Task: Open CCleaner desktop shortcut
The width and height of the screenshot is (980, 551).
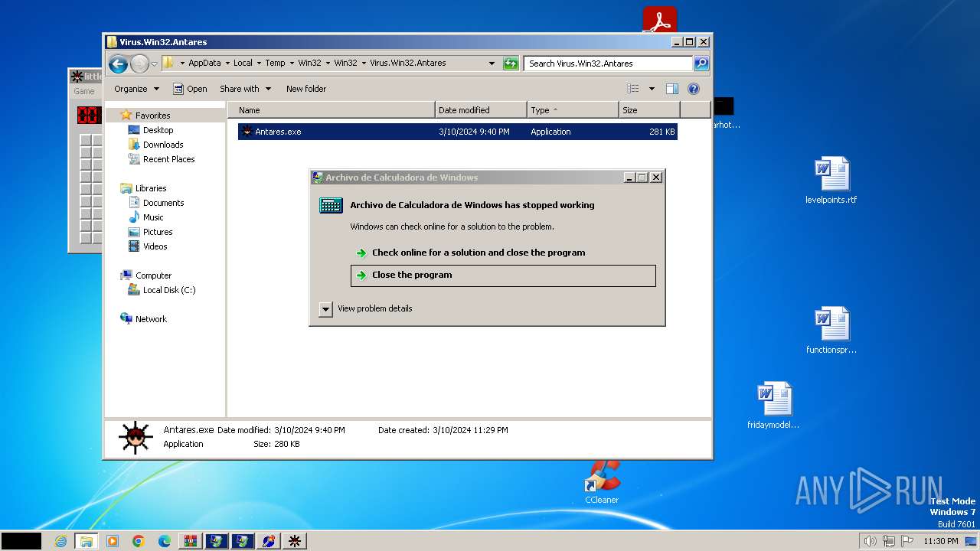Action: (602, 482)
